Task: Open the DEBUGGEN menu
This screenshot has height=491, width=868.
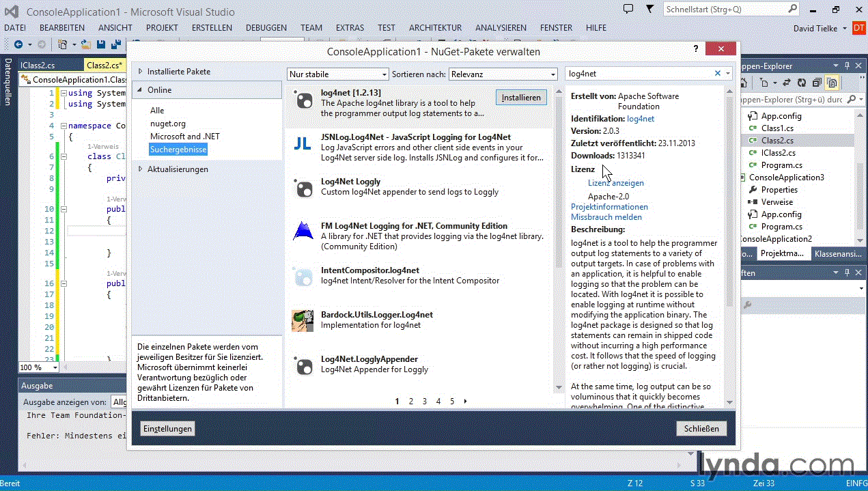Action: [266, 28]
